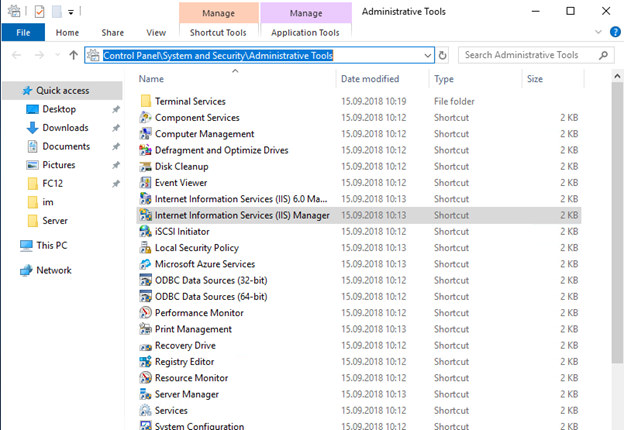Sort by the Type column header
The image size is (624, 430).
(x=476, y=79)
